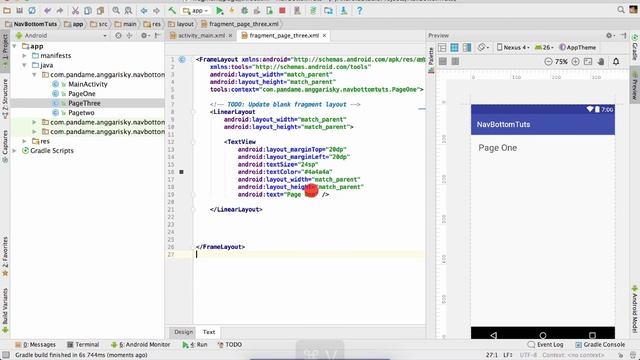Select Blueprint surface view in preview

coord(454,48)
